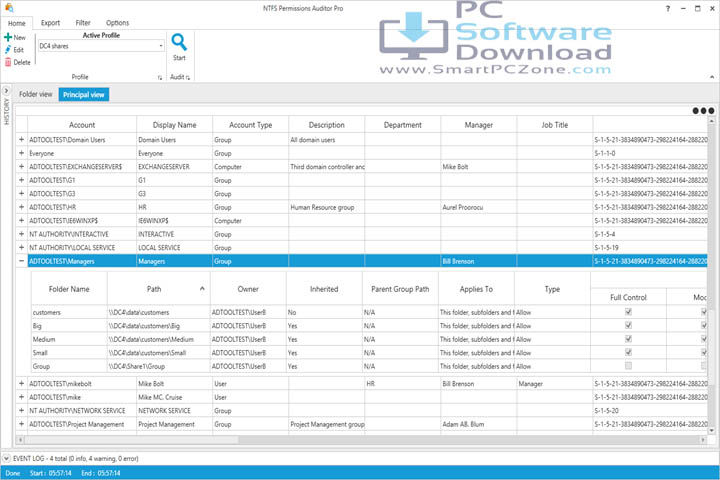
Task: Collapse the ADTOOLTEST\Managers row
Action: pos(22,261)
